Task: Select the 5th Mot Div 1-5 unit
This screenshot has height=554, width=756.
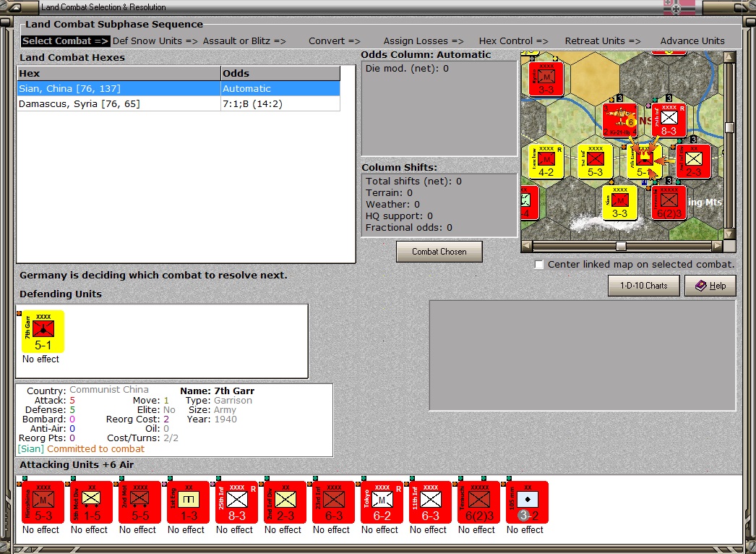Action: click(91, 502)
